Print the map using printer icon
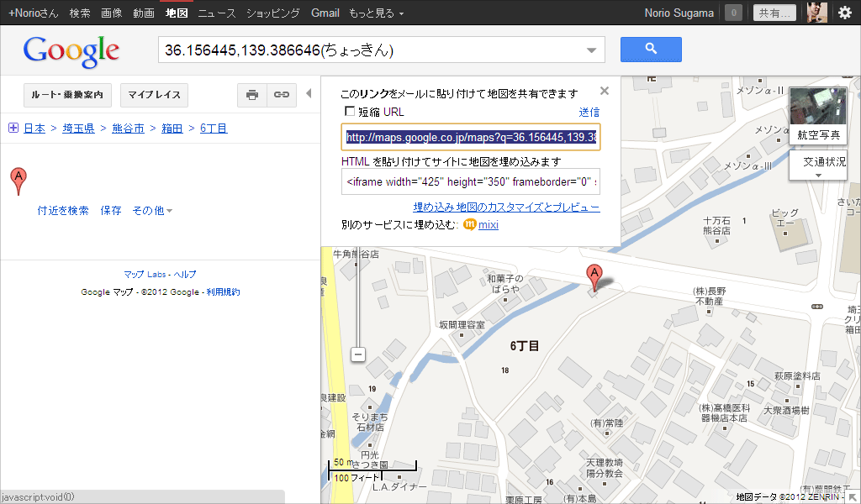The image size is (861, 504). click(252, 95)
